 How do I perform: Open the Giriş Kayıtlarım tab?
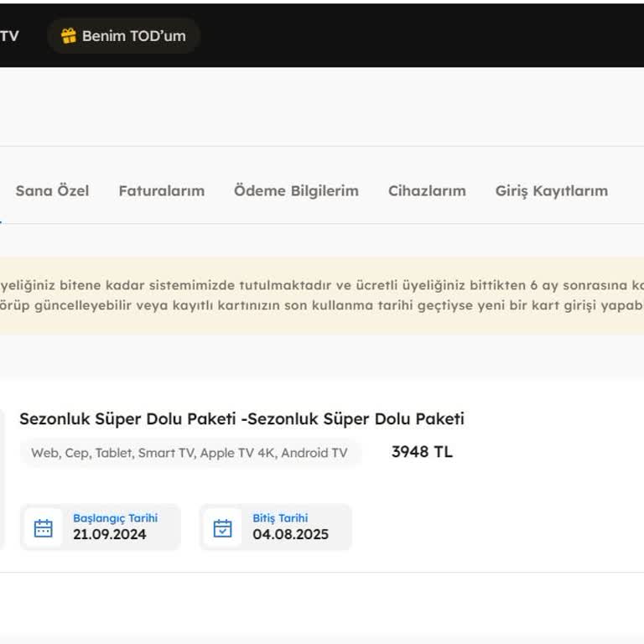(x=552, y=190)
